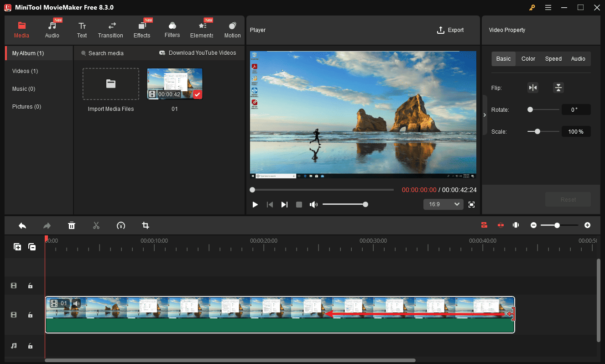Screen dimensions: 605x364
Task: Open the Elements tab
Action: 202,30
